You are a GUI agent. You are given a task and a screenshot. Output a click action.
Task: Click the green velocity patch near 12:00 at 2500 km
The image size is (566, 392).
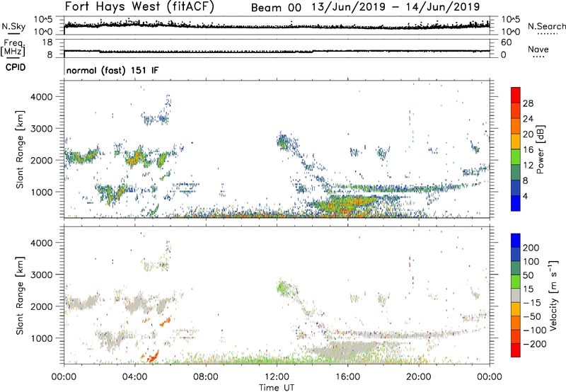coord(282,288)
